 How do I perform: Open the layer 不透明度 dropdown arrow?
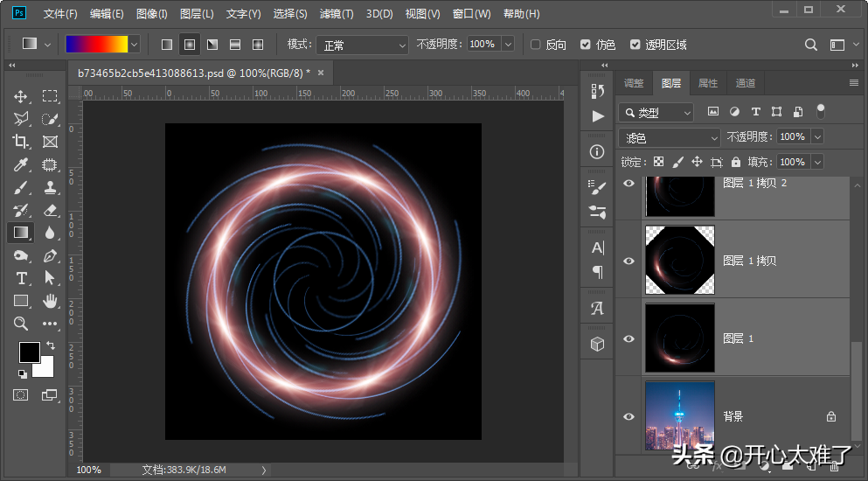(817, 136)
